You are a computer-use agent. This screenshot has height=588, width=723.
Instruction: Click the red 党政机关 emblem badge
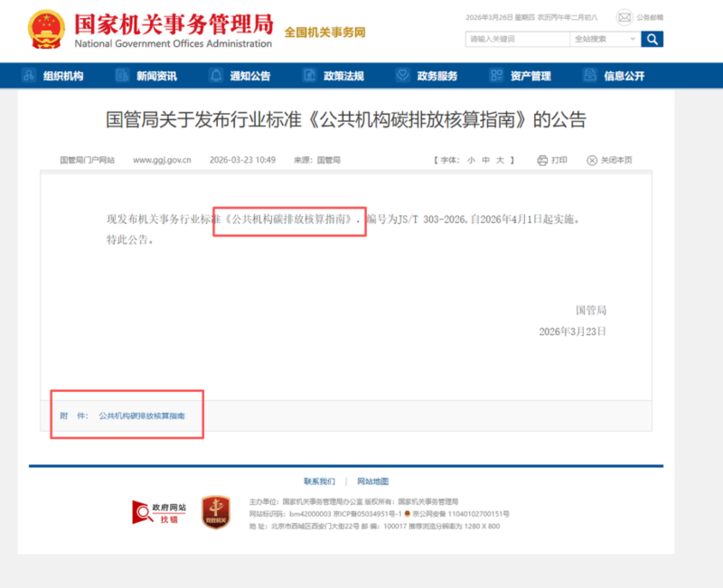(x=215, y=512)
